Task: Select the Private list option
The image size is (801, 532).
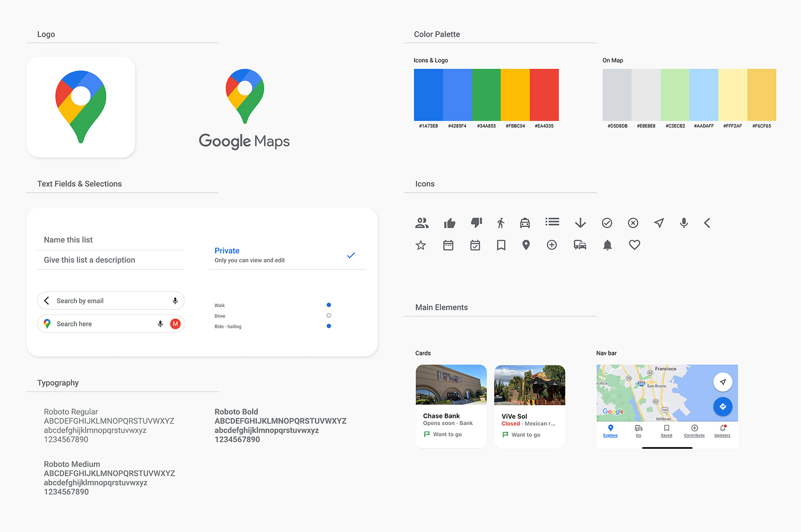Action: pos(287,255)
